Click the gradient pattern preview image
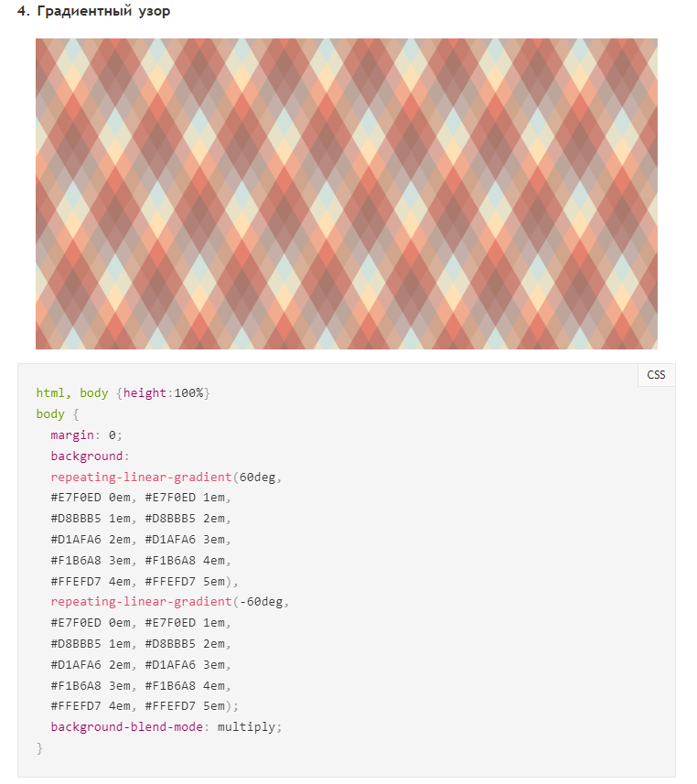This screenshot has height=784, width=697. pos(347,194)
